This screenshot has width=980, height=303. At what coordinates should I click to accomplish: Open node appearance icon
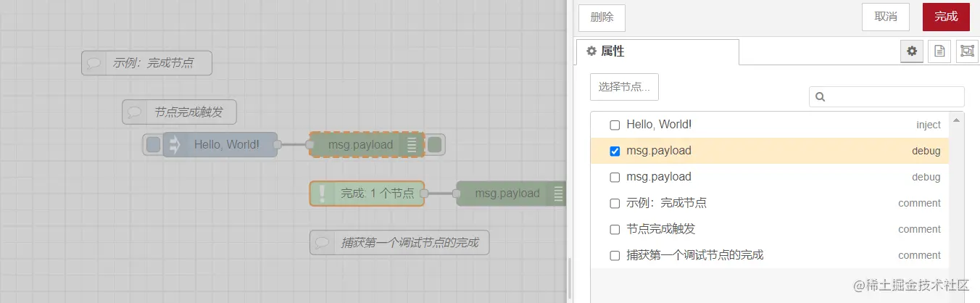tap(967, 51)
